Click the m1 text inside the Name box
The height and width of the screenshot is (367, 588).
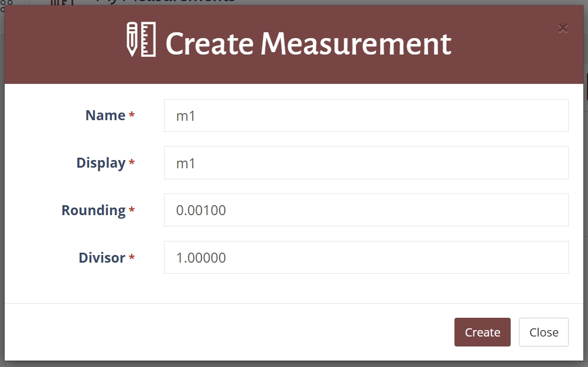[185, 115]
